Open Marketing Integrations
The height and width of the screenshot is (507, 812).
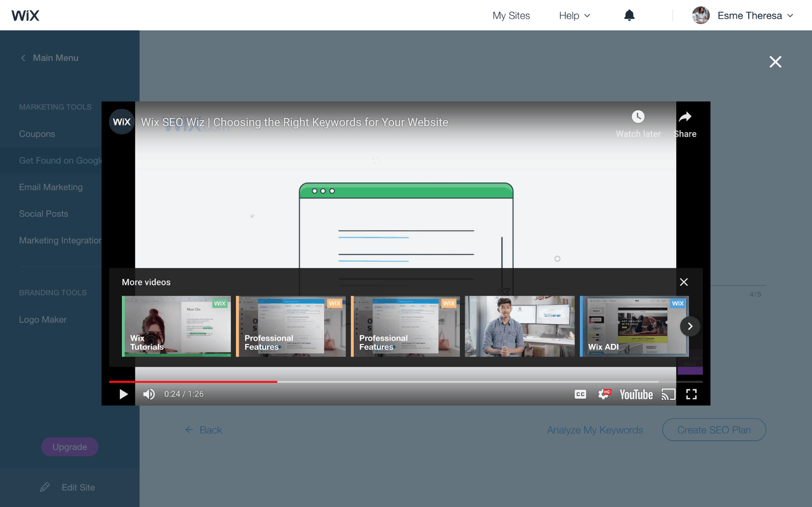[60, 240]
